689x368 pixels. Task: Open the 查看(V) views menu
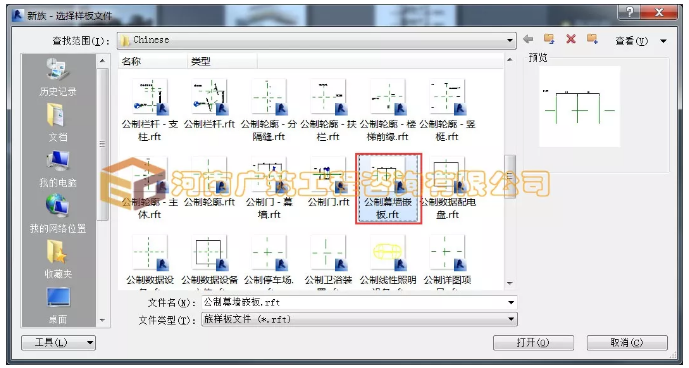click(x=631, y=40)
